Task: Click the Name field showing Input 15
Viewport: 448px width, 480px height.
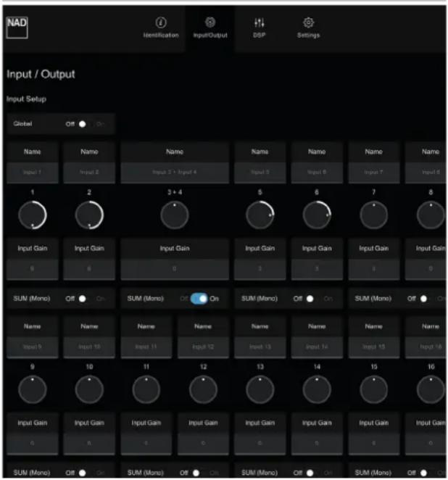Action: pyautogui.click(x=373, y=347)
